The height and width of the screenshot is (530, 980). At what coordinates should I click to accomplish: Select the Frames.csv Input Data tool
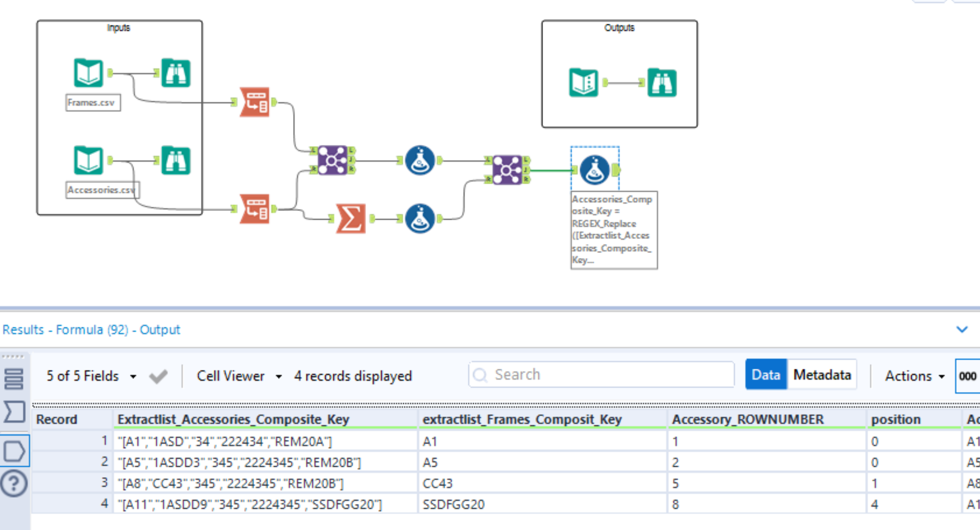click(x=89, y=73)
